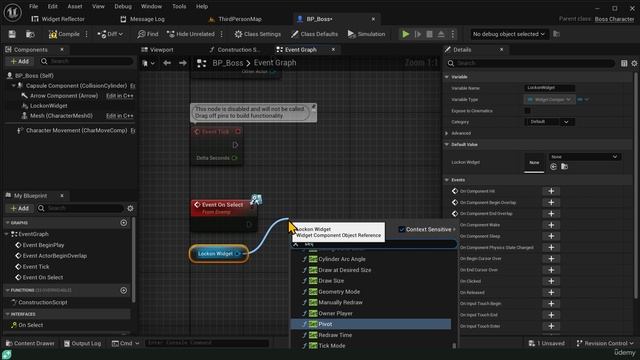The height and width of the screenshot is (360, 640).
Task: Click the Details search field
Action: pos(531,64)
